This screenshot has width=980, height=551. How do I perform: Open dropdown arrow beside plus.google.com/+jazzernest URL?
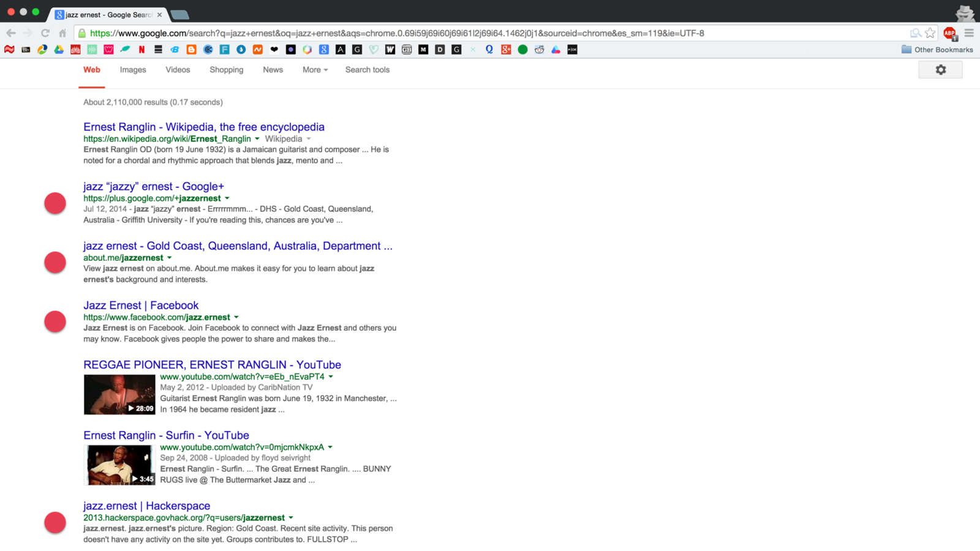click(x=227, y=198)
